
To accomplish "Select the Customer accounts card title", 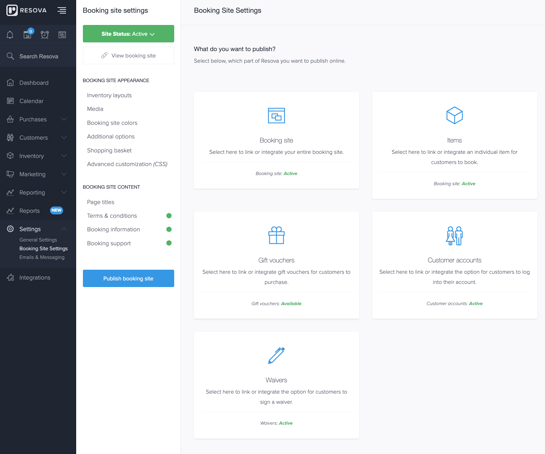I will [454, 260].
